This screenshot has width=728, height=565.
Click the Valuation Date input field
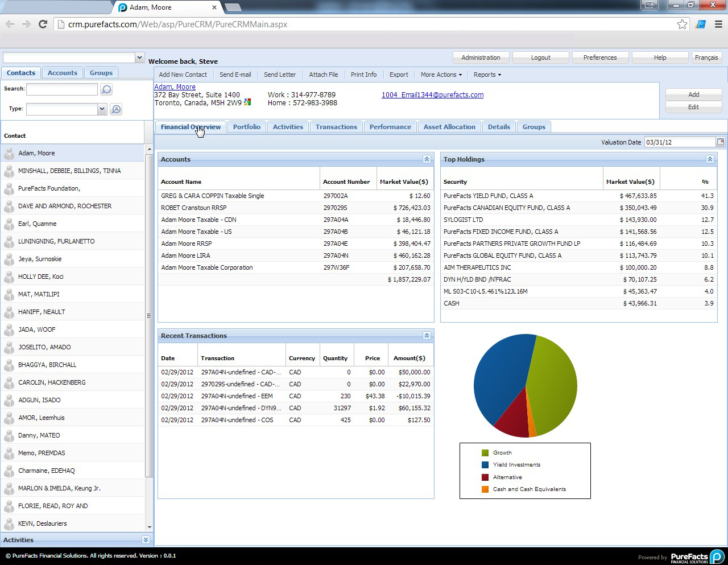680,142
